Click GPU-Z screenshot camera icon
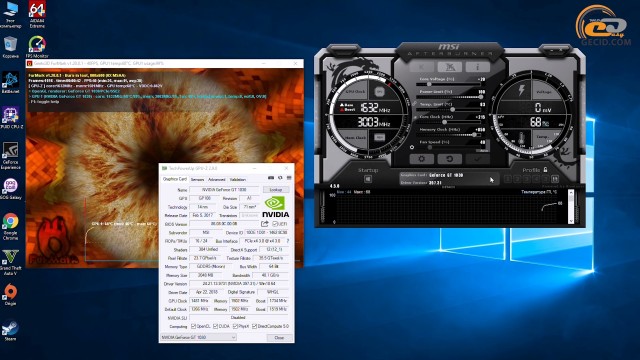The image size is (640, 360). click(271, 178)
